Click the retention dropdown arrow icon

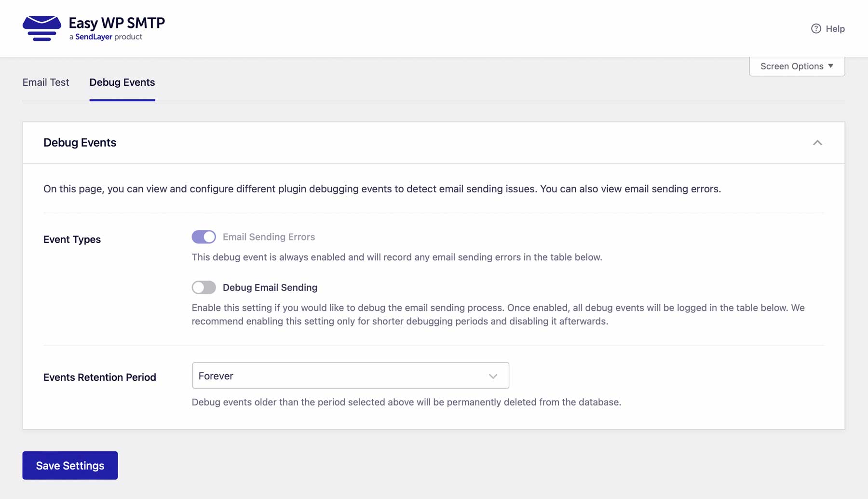click(492, 375)
